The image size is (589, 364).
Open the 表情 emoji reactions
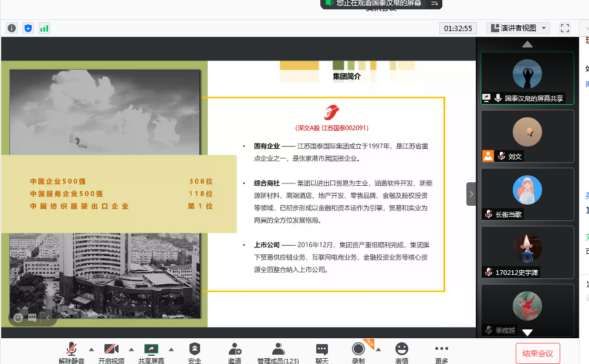(x=401, y=353)
